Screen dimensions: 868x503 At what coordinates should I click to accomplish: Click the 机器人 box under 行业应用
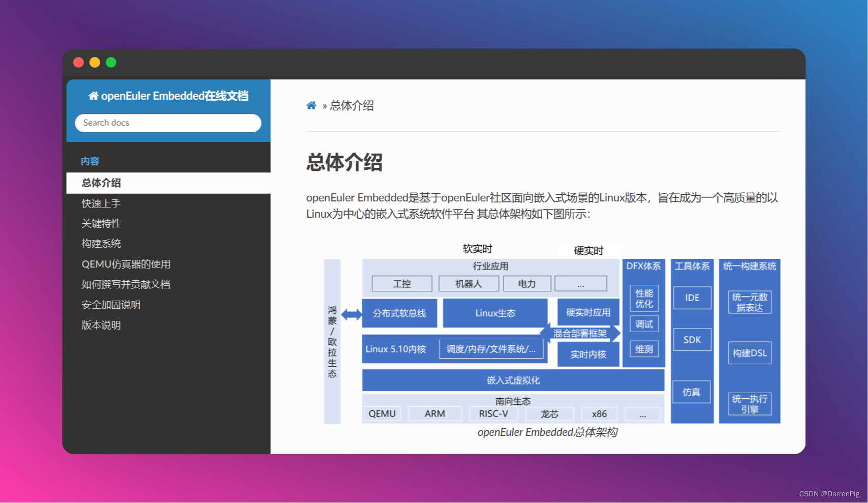click(x=469, y=284)
